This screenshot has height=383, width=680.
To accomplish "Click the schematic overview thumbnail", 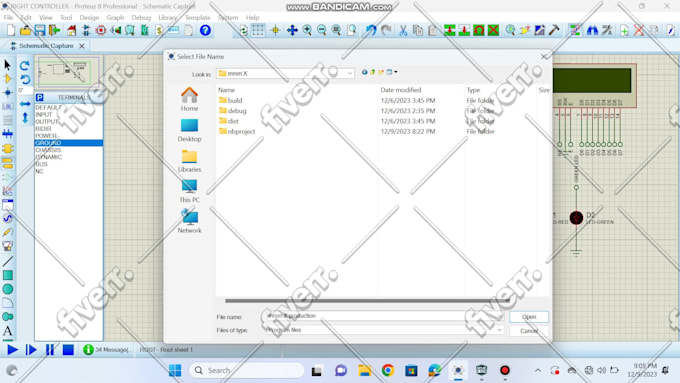I will (x=69, y=72).
